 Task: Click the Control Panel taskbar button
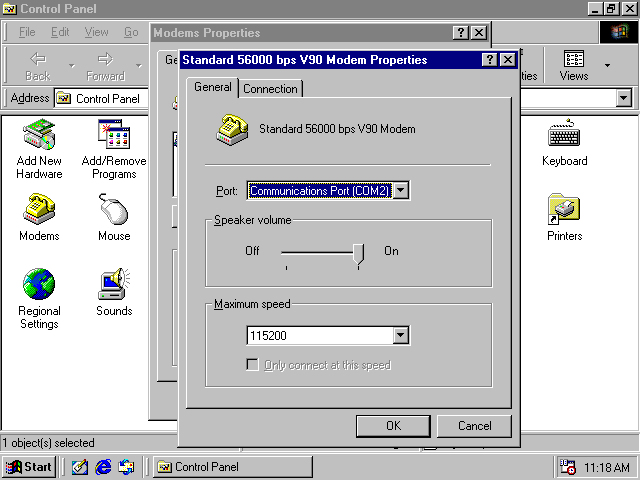[x=233, y=467]
